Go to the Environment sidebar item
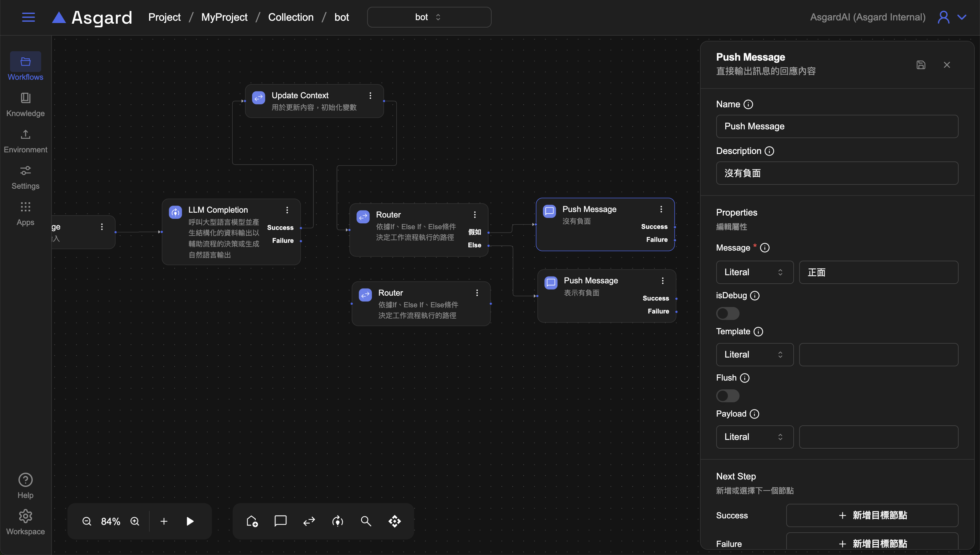 click(26, 141)
